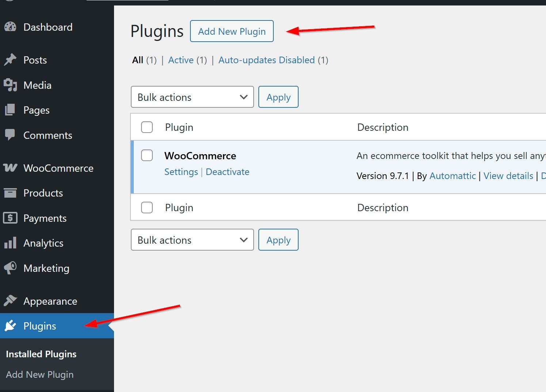Select the Comments speech bubble icon

11,135
